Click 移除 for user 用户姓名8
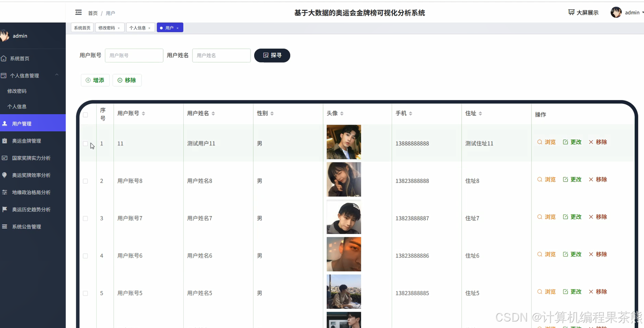The height and width of the screenshot is (328, 644). (x=598, y=179)
